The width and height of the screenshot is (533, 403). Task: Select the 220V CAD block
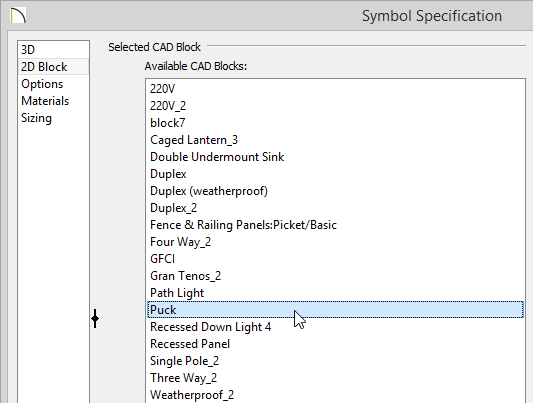coord(335,89)
